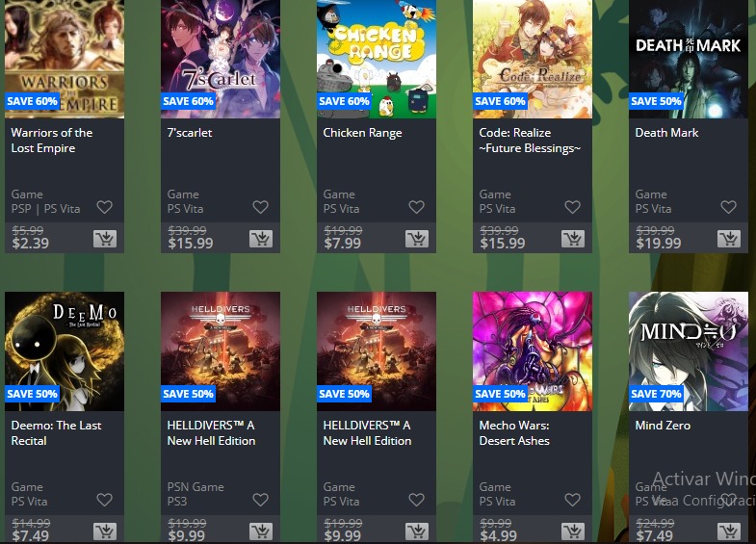This screenshot has height=544, width=756.
Task: Add Warriors of the Lost Empire to cart
Action: (x=105, y=239)
